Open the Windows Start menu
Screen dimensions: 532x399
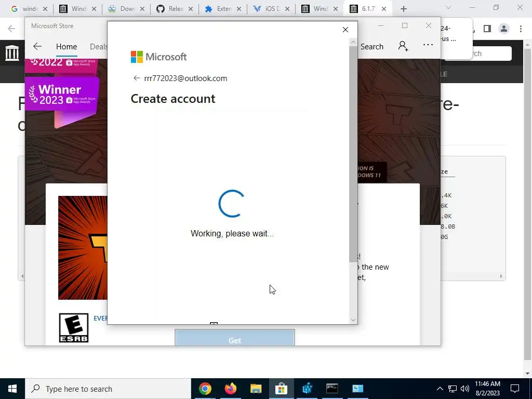(12, 389)
